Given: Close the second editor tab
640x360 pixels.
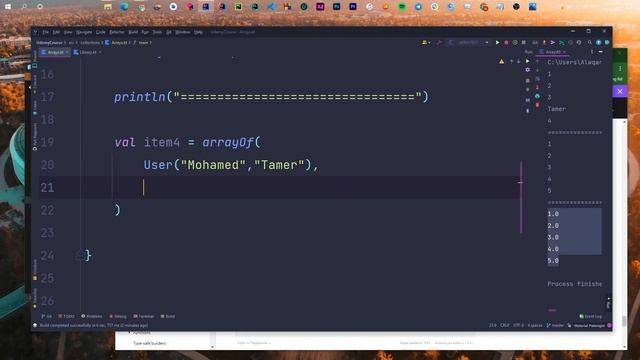Looking at the screenshot, I should coord(100,52).
